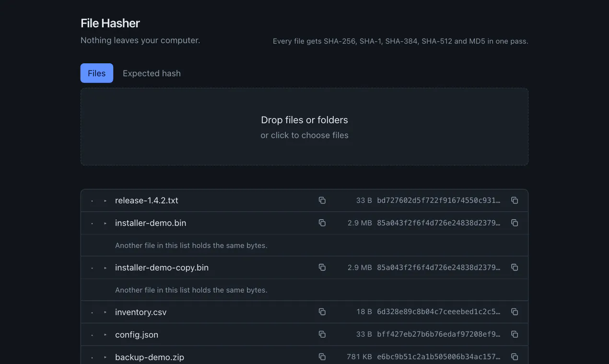Copy the hash of backup-demo.zip
The height and width of the screenshot is (364, 609).
click(515, 357)
